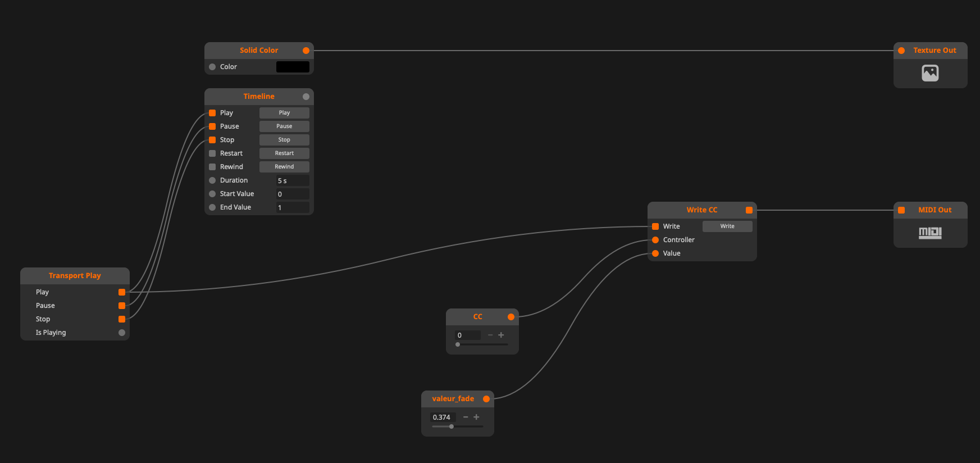Click the valeur_fade slider handle
Image resolution: width=980 pixels, height=463 pixels.
pos(452,426)
